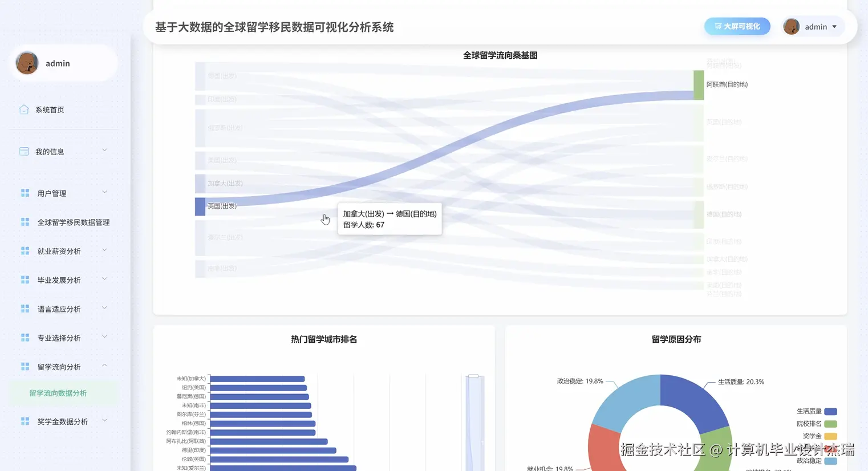Screen dimensions: 868x471
Task: Click 生活质量: 20.3% pie label
Action: click(x=741, y=382)
